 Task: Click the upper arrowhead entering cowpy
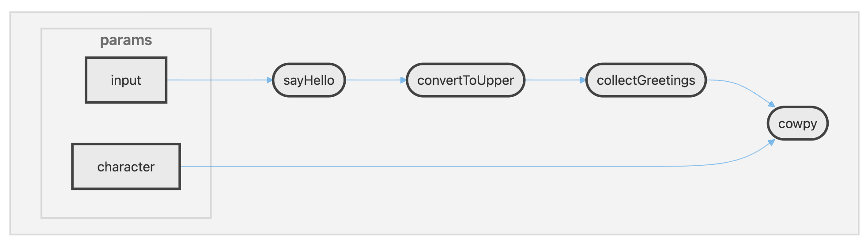(771, 104)
